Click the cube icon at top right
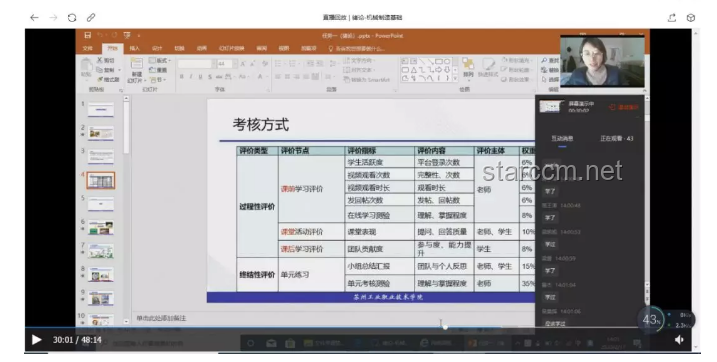The image size is (717, 362). (x=690, y=17)
